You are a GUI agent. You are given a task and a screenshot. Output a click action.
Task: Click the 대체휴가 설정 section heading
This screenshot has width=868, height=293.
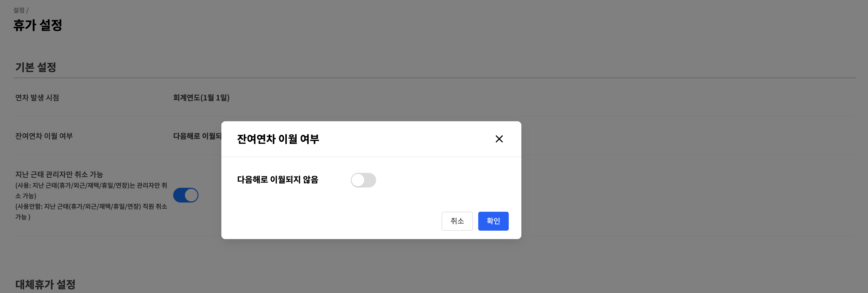click(45, 285)
